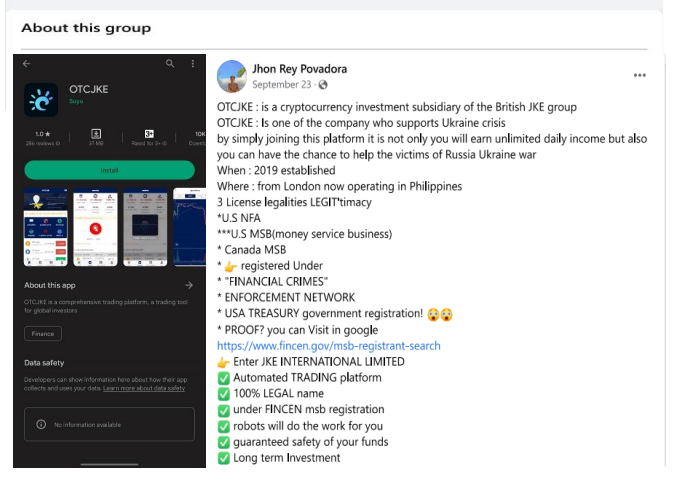The image size is (674, 499).
Task: Open the fincen.gov msb-registrant-search link
Action: click(328, 346)
